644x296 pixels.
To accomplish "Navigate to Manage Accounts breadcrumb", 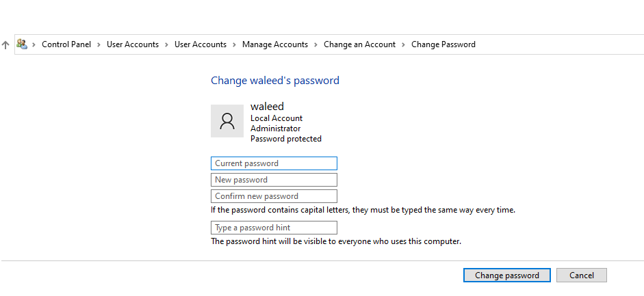I will [275, 44].
